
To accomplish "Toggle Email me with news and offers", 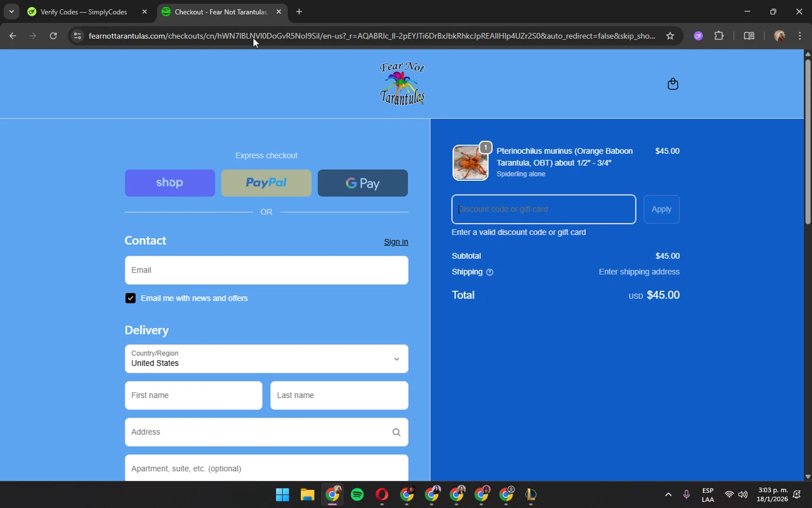I will point(130,298).
